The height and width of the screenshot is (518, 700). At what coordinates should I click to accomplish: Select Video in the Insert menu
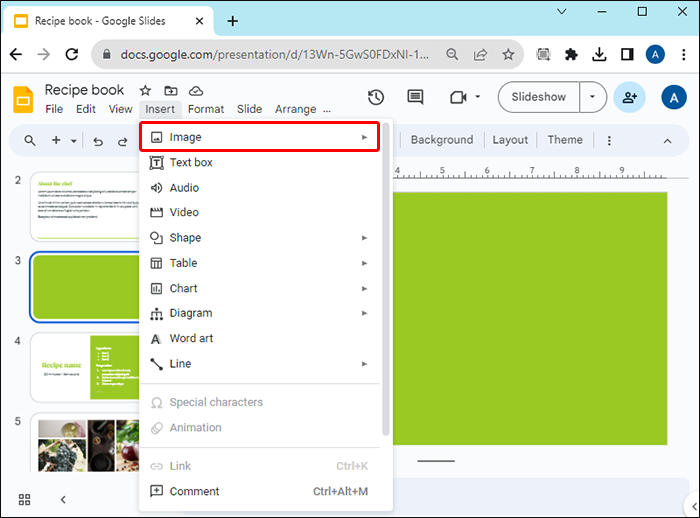pyautogui.click(x=259, y=212)
